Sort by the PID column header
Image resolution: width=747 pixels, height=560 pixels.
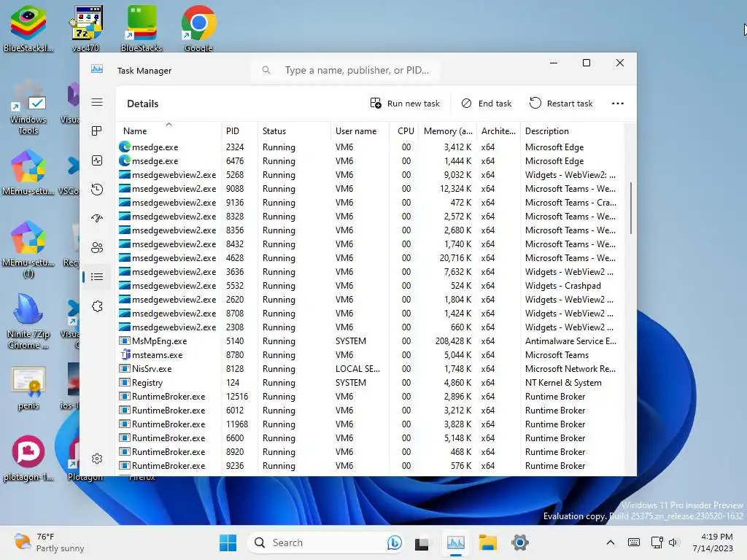(x=239, y=131)
